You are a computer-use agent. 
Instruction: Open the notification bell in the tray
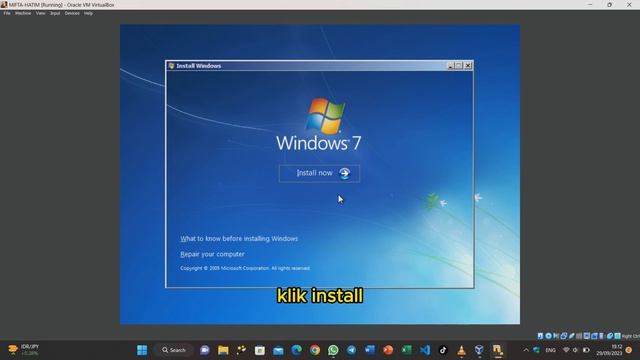click(629, 350)
